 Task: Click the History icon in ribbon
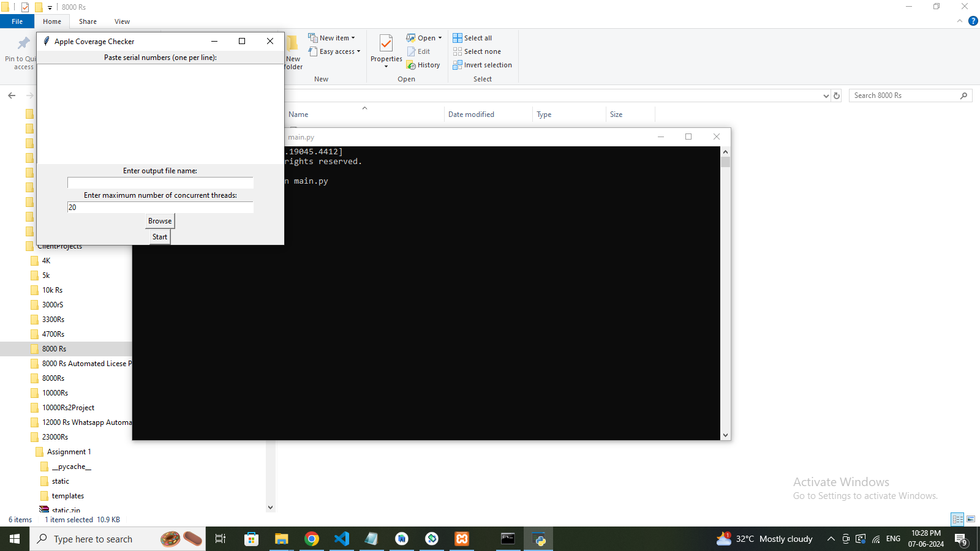[412, 66]
